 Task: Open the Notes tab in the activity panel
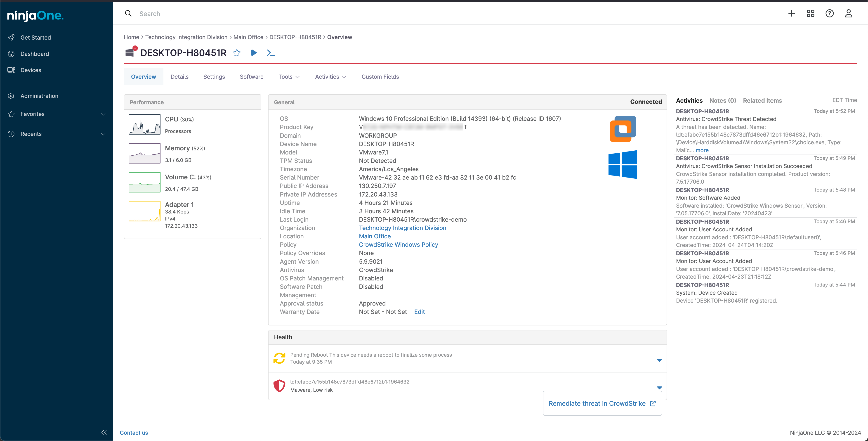pyautogui.click(x=722, y=100)
